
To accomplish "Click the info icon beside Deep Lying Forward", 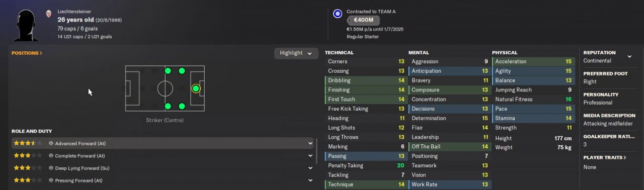I will 51,168.
